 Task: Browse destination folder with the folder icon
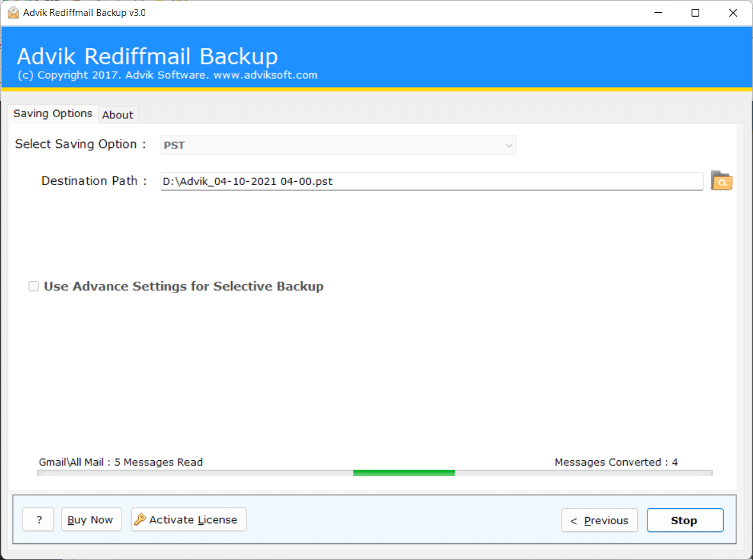[x=721, y=180]
